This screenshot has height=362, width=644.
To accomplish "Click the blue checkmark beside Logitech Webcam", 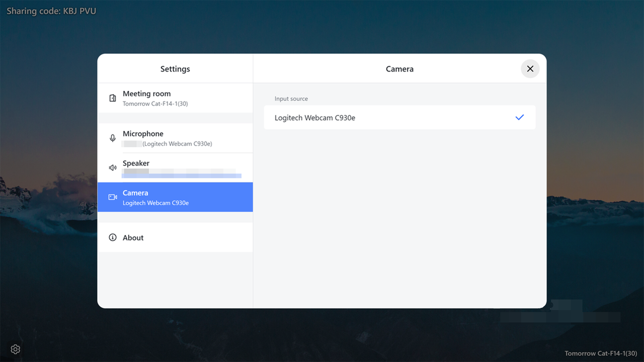I will click(x=520, y=117).
